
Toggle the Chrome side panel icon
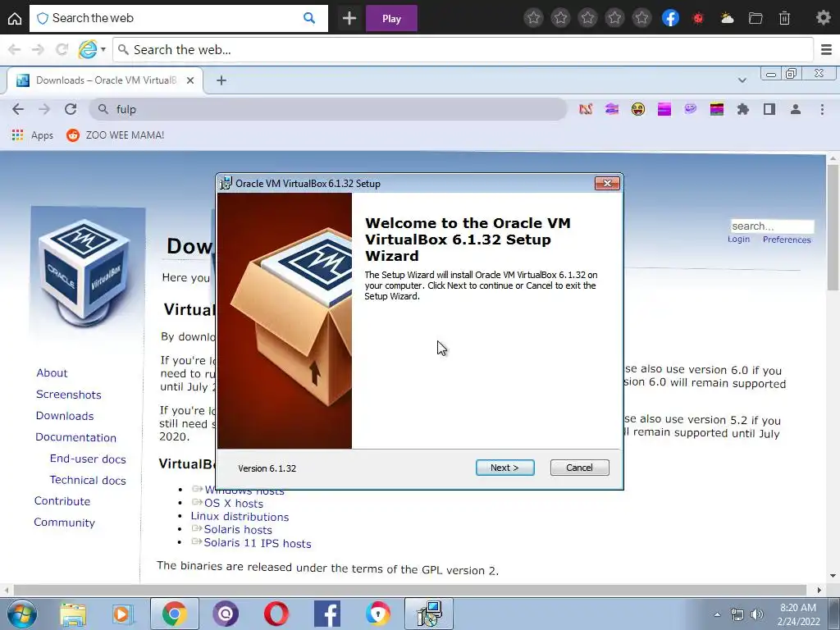769,109
